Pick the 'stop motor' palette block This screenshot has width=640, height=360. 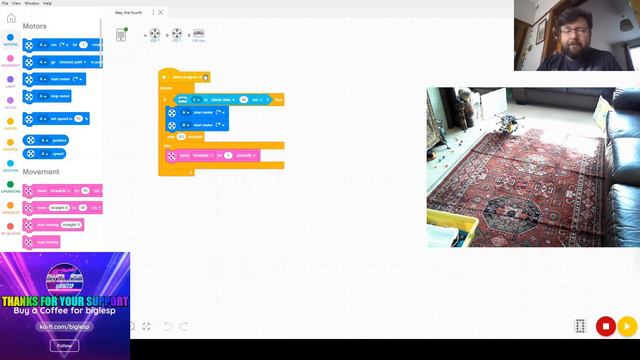pyautogui.click(x=47, y=96)
